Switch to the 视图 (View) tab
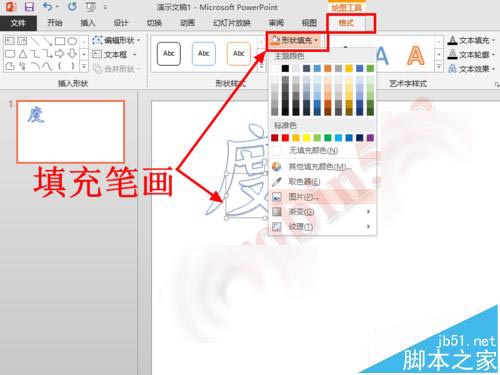Viewport: 500px width, 375px height. 309,23
